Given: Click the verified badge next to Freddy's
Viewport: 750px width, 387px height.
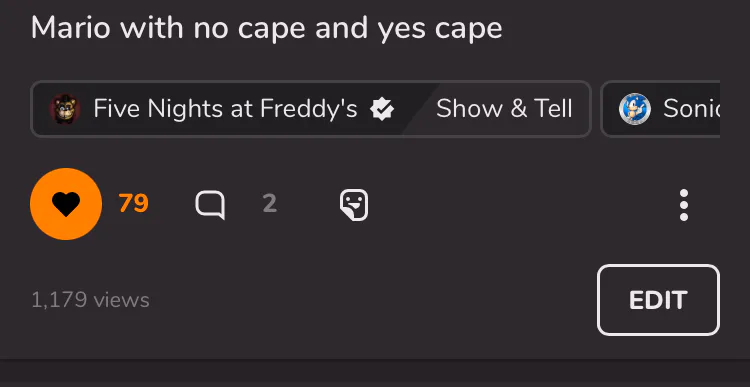Looking at the screenshot, I should [x=382, y=109].
